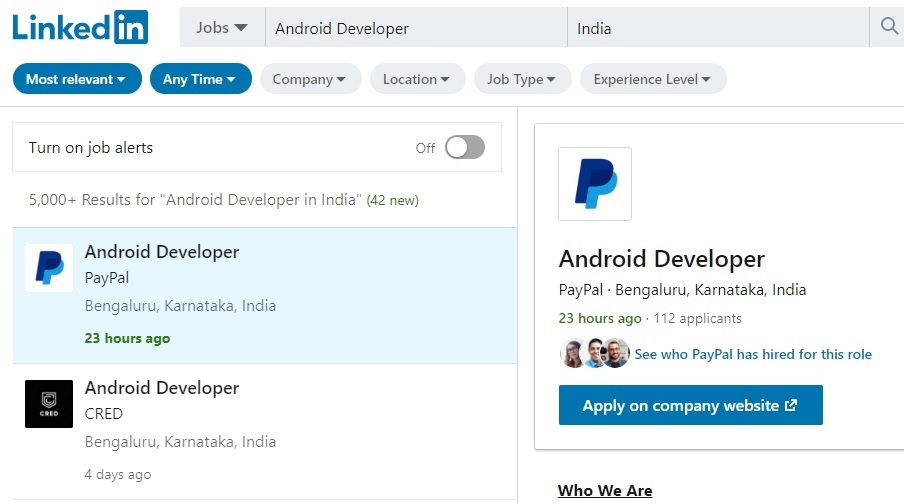This screenshot has height=504, width=904.
Task: Open the Experience Level filter
Action: pos(652,79)
